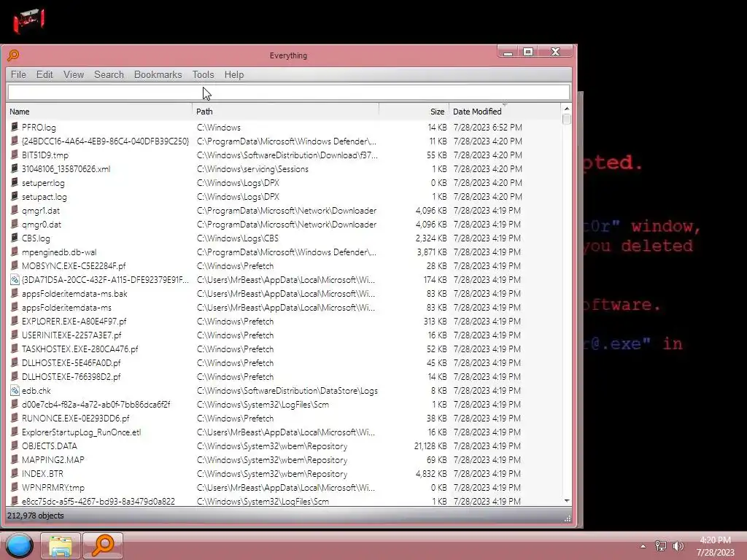Click the results list scroll down arrow

566,500
